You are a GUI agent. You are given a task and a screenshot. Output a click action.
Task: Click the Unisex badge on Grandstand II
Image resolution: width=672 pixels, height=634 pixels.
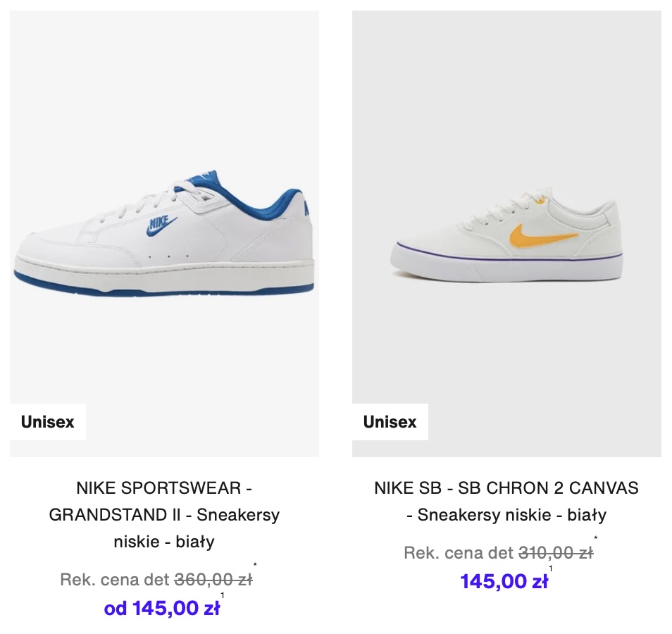pos(48,422)
